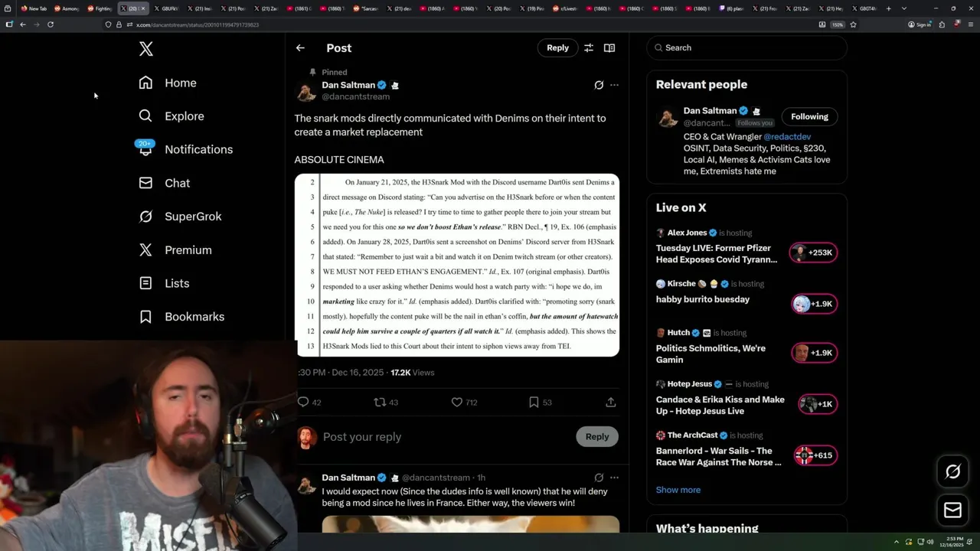The height and width of the screenshot is (551, 980).
Task: Like the post with 712 likes
Action: coord(464,402)
